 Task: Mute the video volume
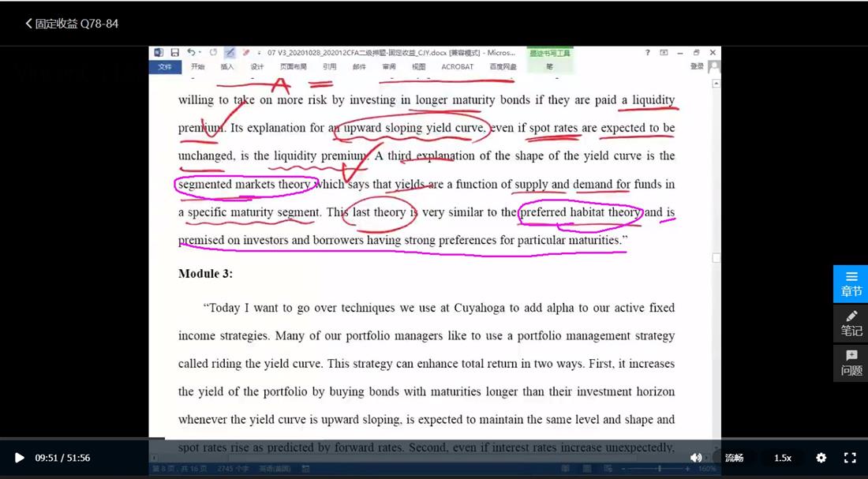[x=696, y=458]
